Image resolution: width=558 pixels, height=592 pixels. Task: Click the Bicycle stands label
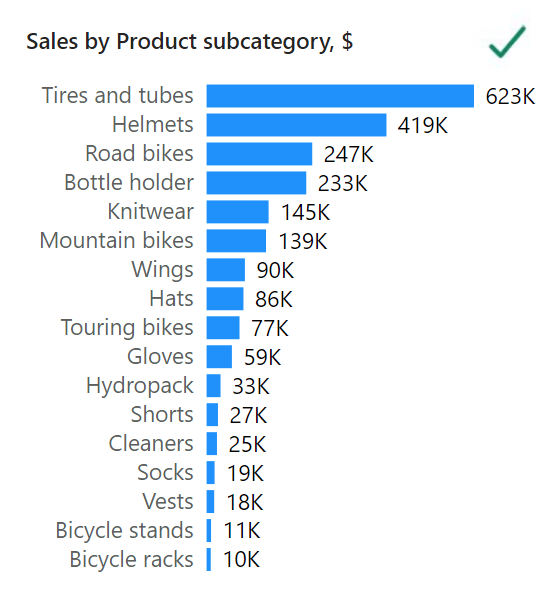click(125, 530)
